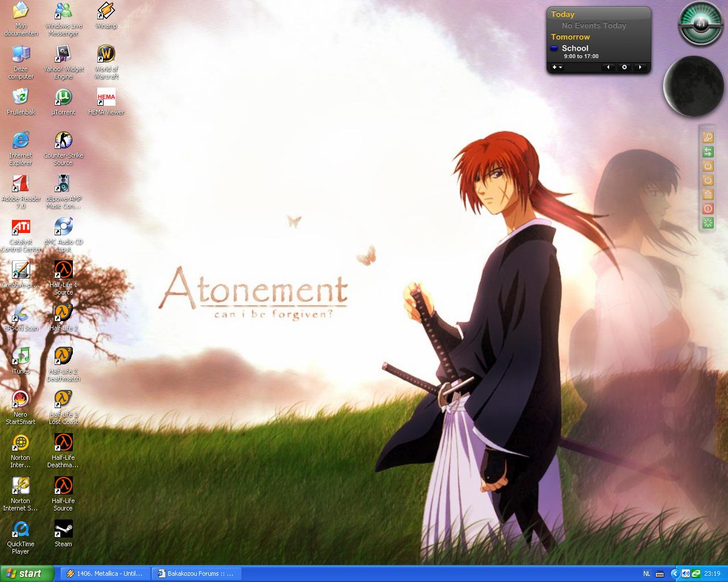The image size is (728, 582).
Task: Launch Yahoo! Widget Engine shortcut
Action: (x=63, y=63)
